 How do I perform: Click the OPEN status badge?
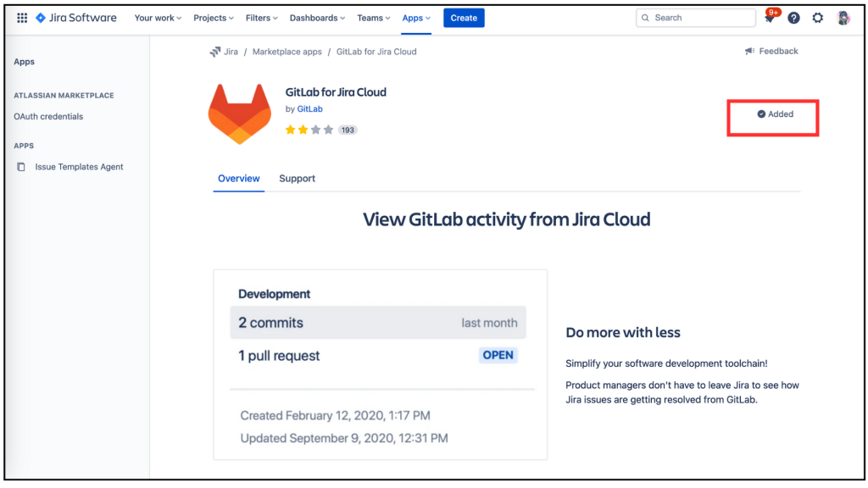(x=498, y=355)
